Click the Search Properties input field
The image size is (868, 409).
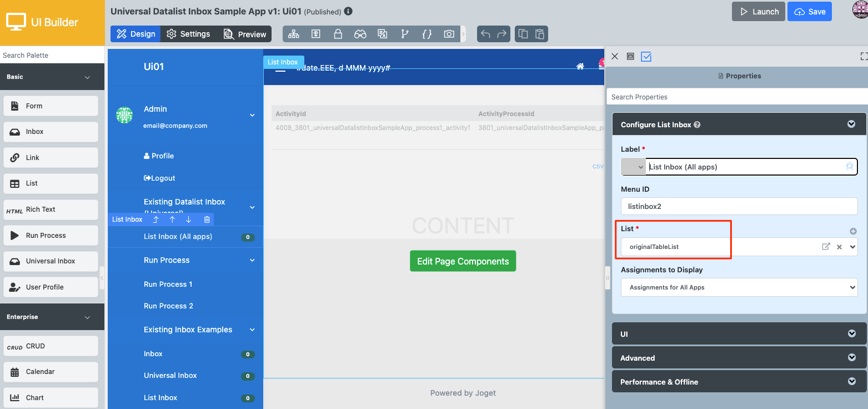tap(737, 97)
